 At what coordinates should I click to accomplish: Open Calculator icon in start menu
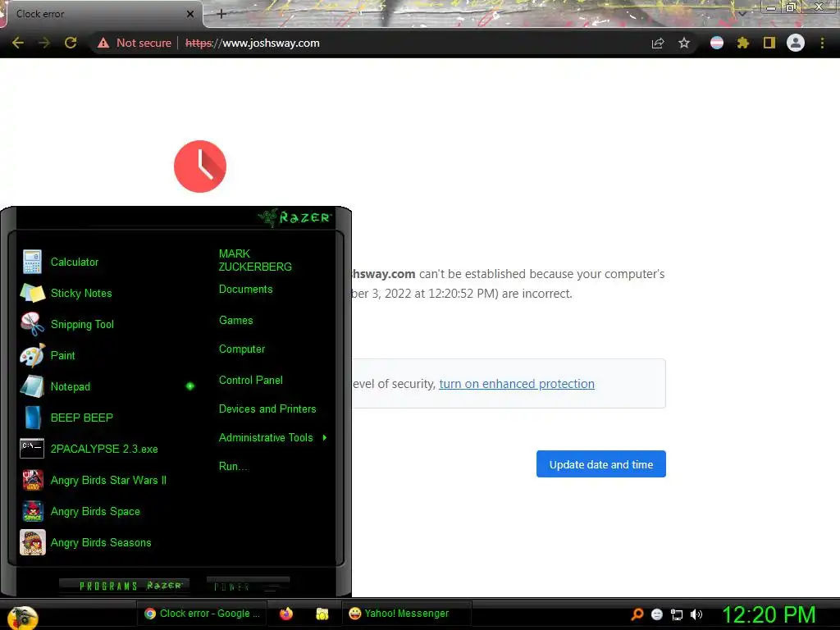coord(32,262)
